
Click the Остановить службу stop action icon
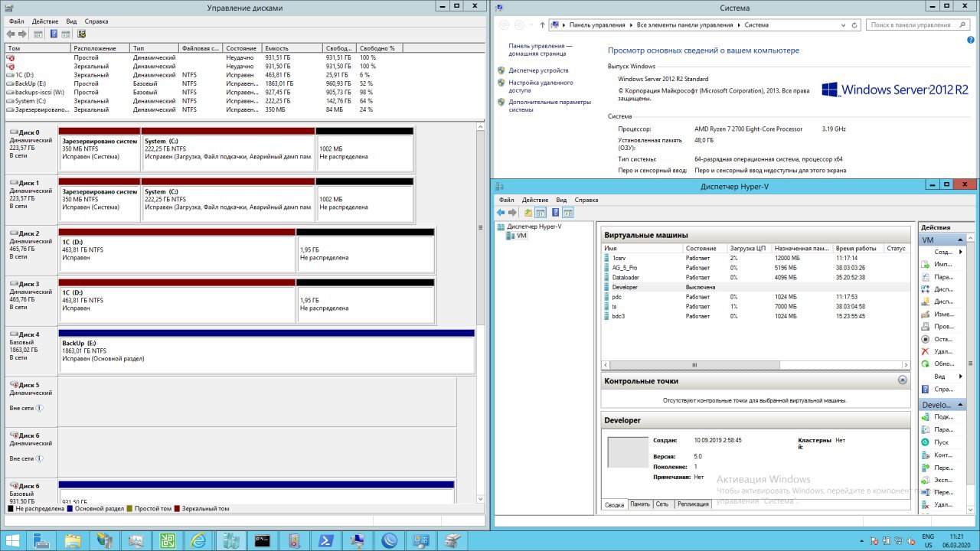pos(926,339)
